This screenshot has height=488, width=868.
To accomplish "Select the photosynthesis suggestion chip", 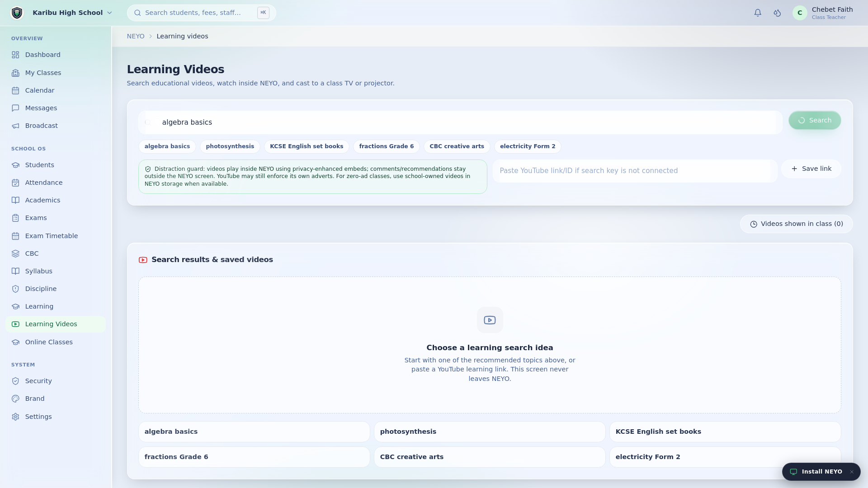I will point(230,146).
